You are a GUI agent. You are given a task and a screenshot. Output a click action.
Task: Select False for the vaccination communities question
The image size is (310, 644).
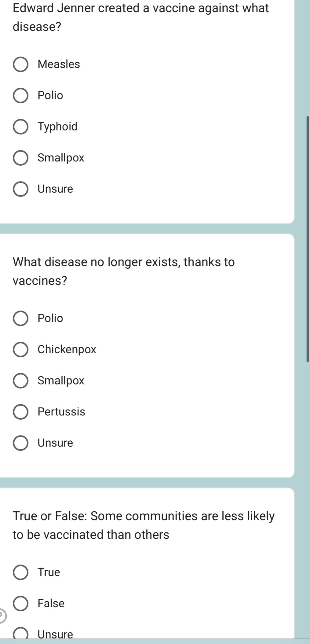pyautogui.click(x=21, y=603)
